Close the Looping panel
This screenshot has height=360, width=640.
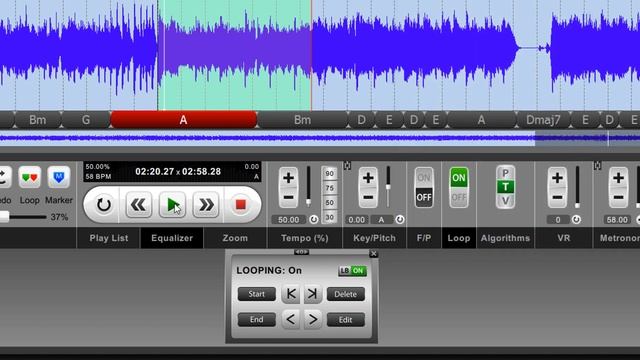tap(373, 254)
